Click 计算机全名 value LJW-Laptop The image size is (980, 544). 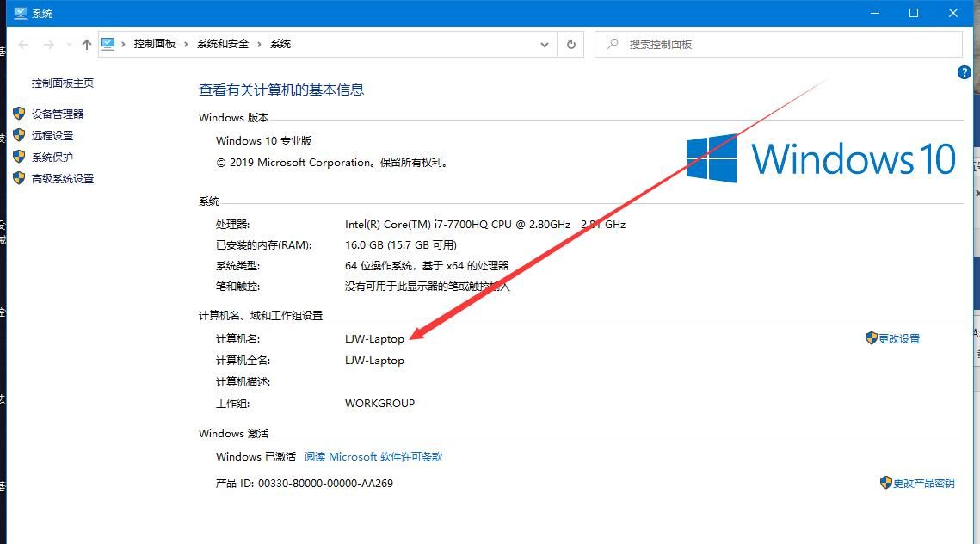374,361
